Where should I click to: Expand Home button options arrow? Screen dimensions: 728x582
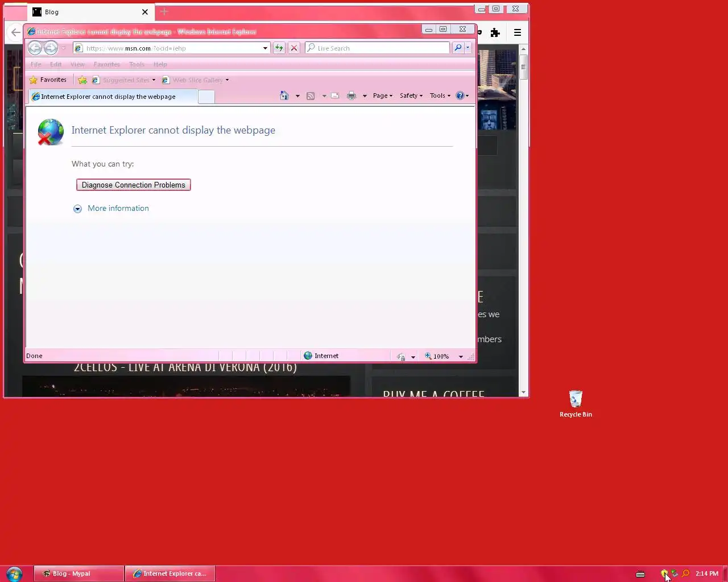click(x=297, y=96)
